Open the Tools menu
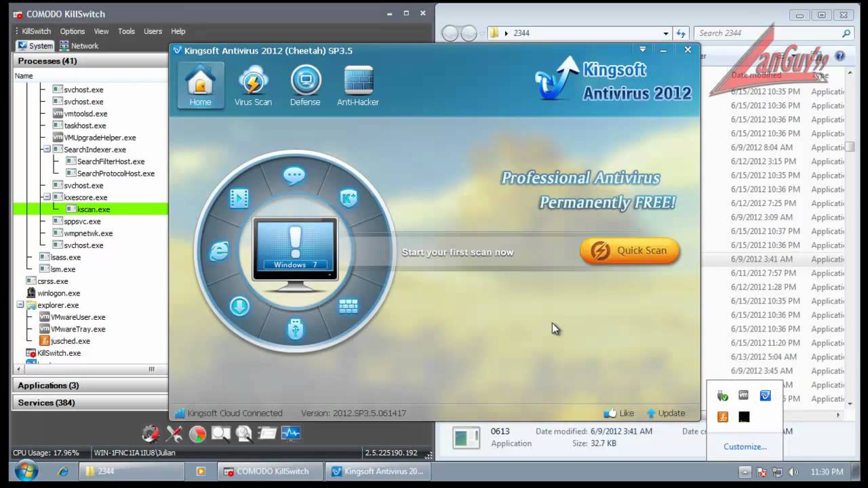868x488 pixels. [x=126, y=31]
